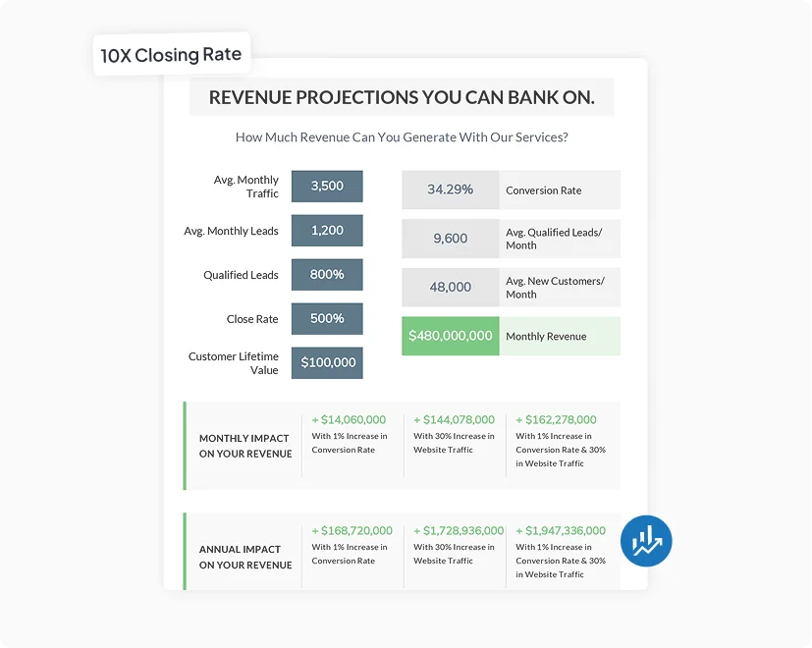Click the ANNUAL IMPACT ON YOUR REVENUE label
Screen dimensions: 812x648
coord(243,557)
